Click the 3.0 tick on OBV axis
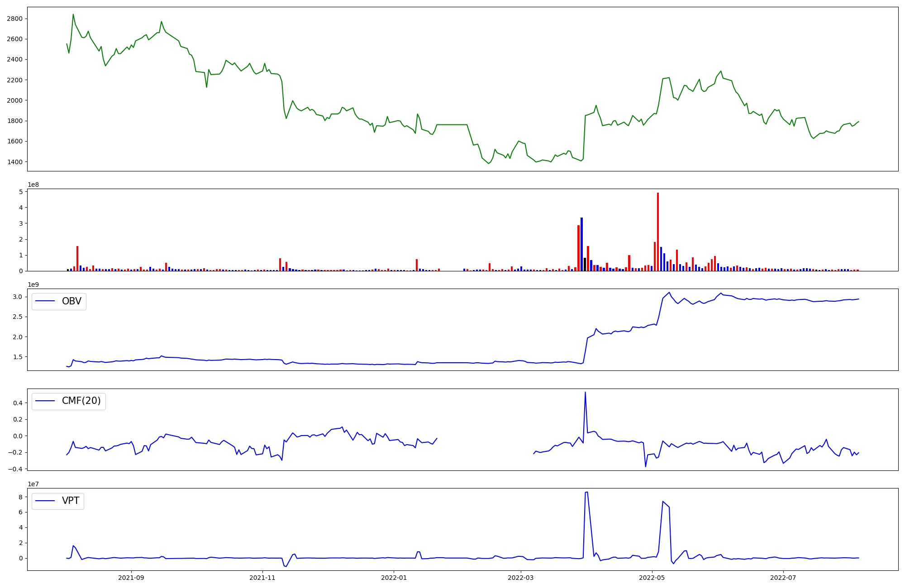 tap(18, 297)
